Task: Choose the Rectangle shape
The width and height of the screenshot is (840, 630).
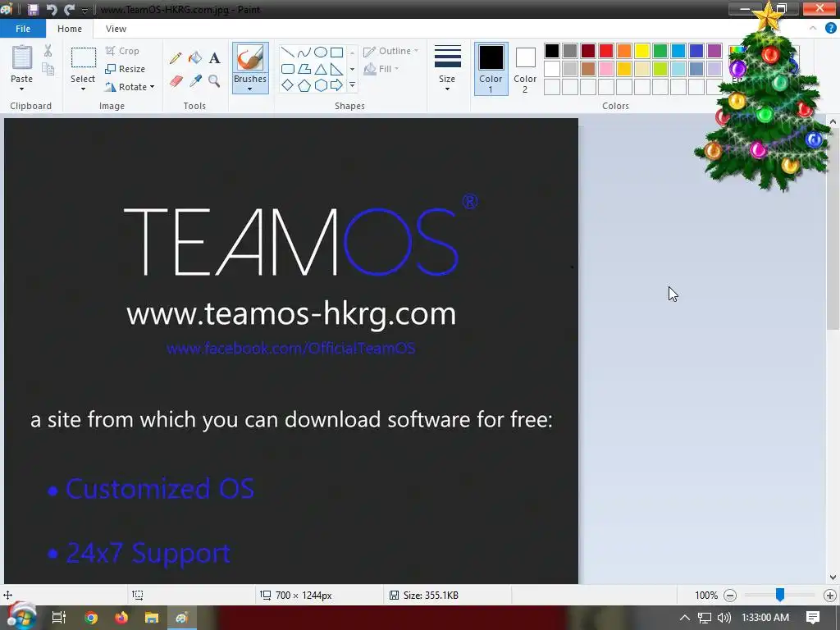Action: [336, 52]
